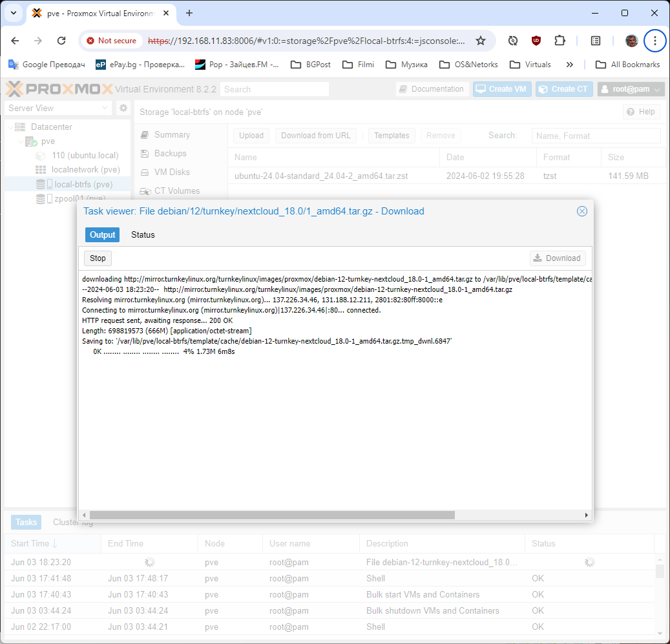Click the scroll-left arrow of task output

[84, 515]
